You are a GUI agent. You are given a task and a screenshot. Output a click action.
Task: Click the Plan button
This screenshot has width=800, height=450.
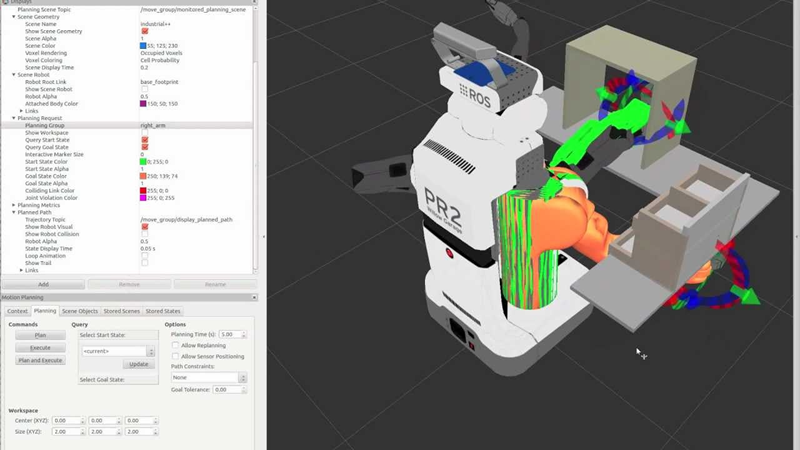pyautogui.click(x=40, y=335)
